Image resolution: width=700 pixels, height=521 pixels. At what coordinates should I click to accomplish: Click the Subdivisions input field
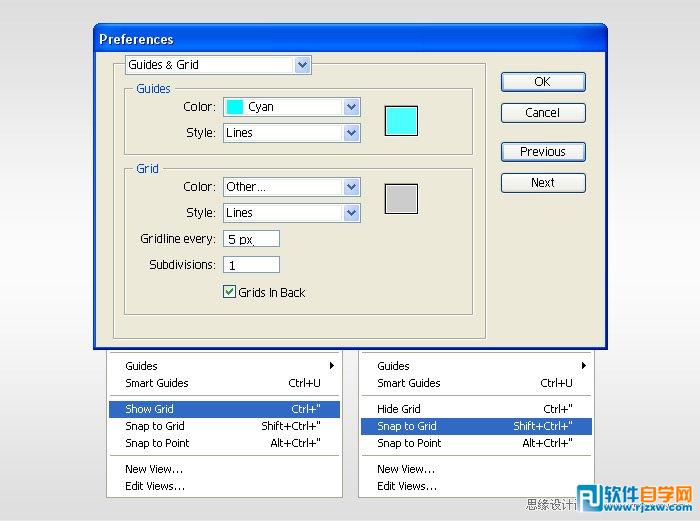coord(251,265)
